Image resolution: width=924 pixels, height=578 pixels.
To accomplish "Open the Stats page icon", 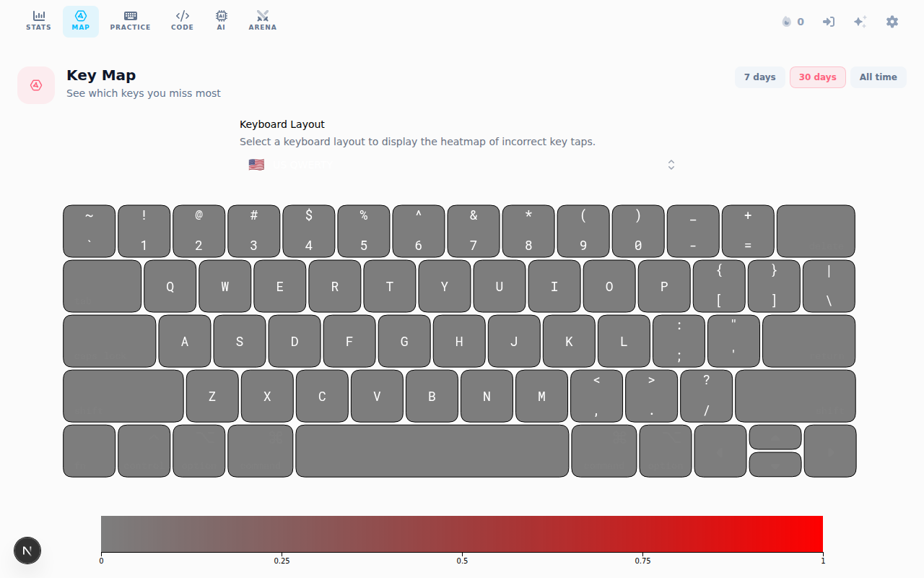I will coord(39,15).
